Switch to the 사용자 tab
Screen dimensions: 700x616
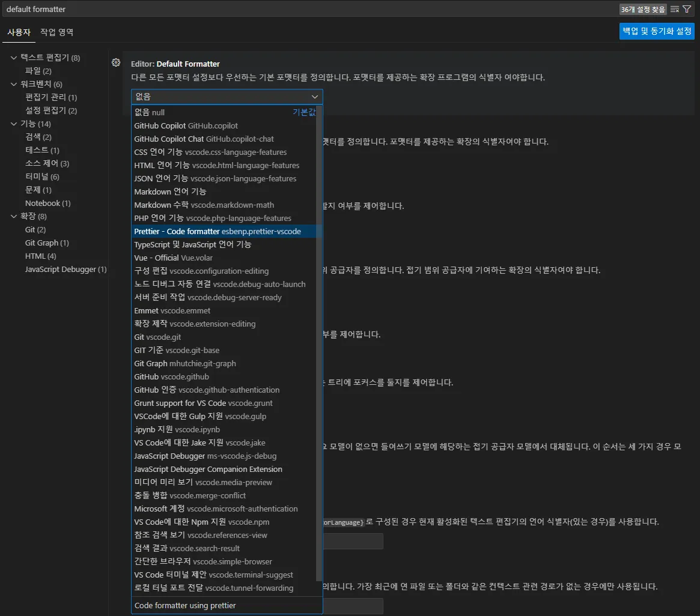point(19,32)
